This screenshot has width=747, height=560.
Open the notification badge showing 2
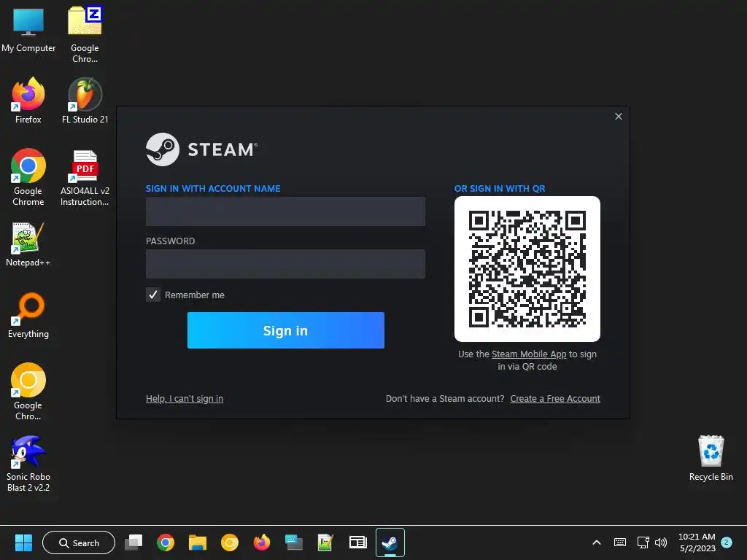tap(727, 542)
